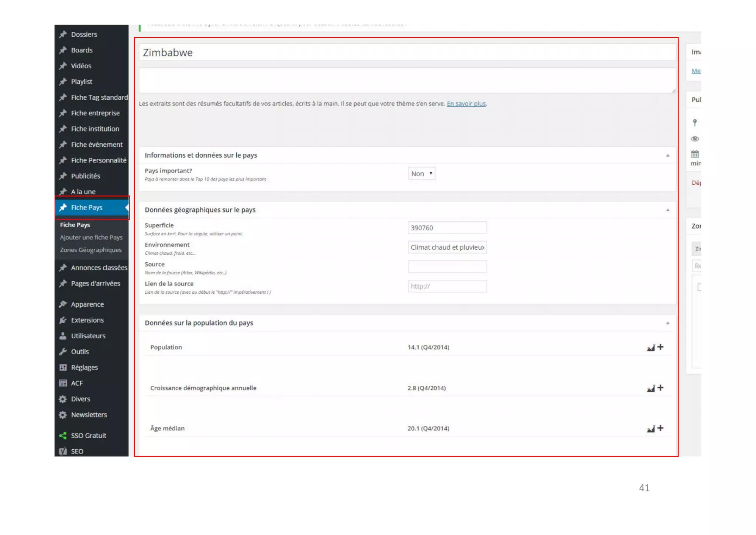Select Fiche Pays in the sidebar menu
This screenshot has height=535, width=756.
[87, 208]
